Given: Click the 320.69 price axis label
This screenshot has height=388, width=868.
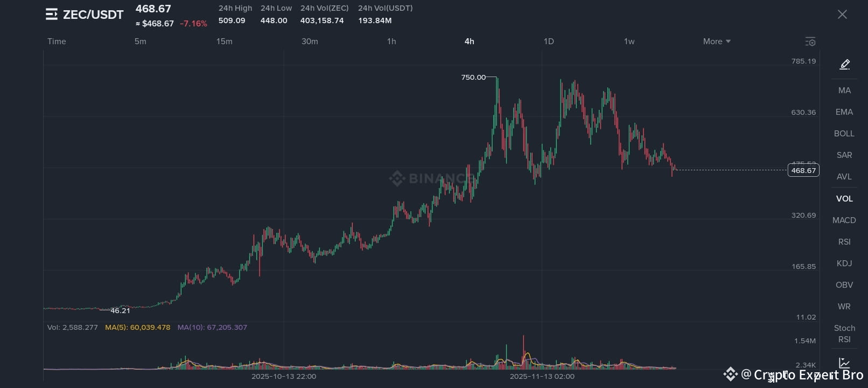Looking at the screenshot, I should click(803, 215).
